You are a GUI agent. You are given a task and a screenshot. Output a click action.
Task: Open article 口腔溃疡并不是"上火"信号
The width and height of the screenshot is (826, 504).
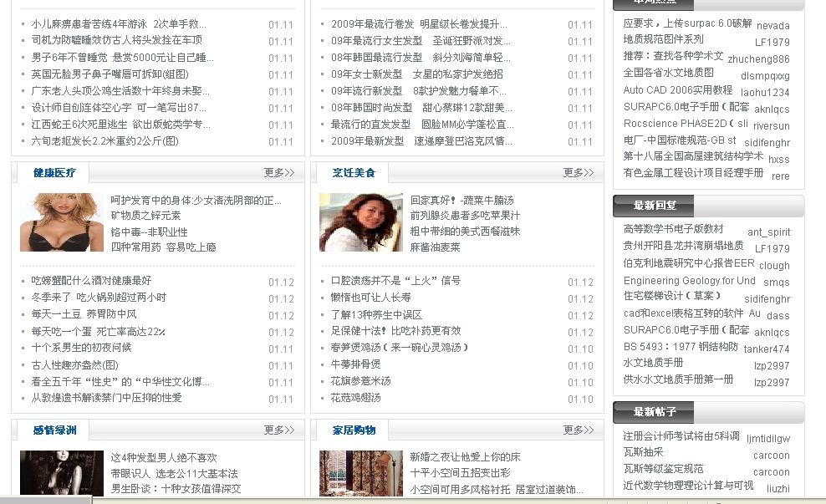coord(395,281)
